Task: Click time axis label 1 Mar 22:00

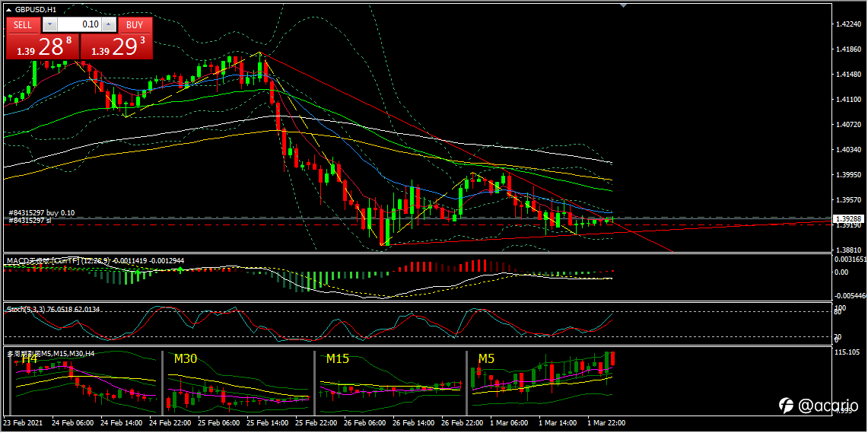Action: tap(606, 422)
